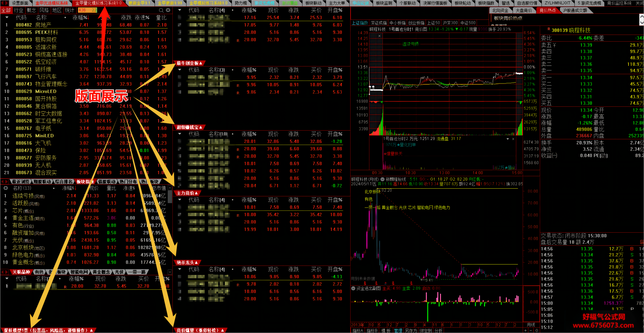The height and width of the screenshot is (333, 644).
Task: Toggle the 上证指数 index selector
Action: 360,23
